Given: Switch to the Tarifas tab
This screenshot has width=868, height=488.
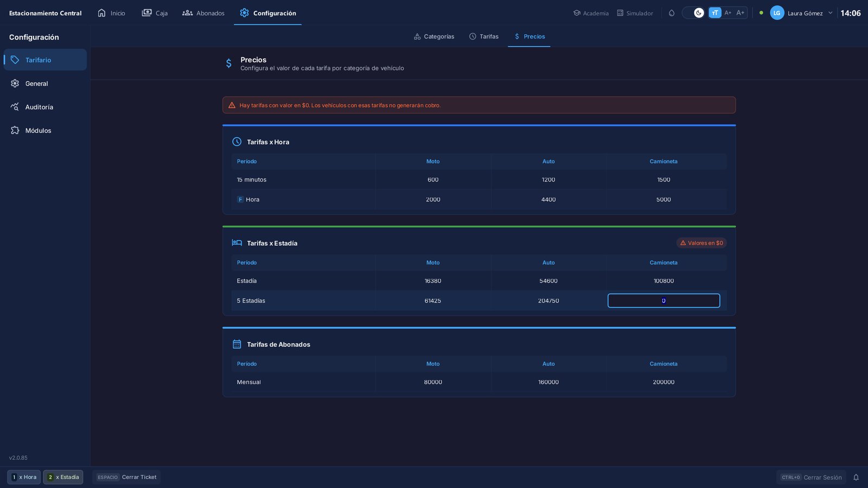Looking at the screenshot, I should pyautogui.click(x=483, y=36).
